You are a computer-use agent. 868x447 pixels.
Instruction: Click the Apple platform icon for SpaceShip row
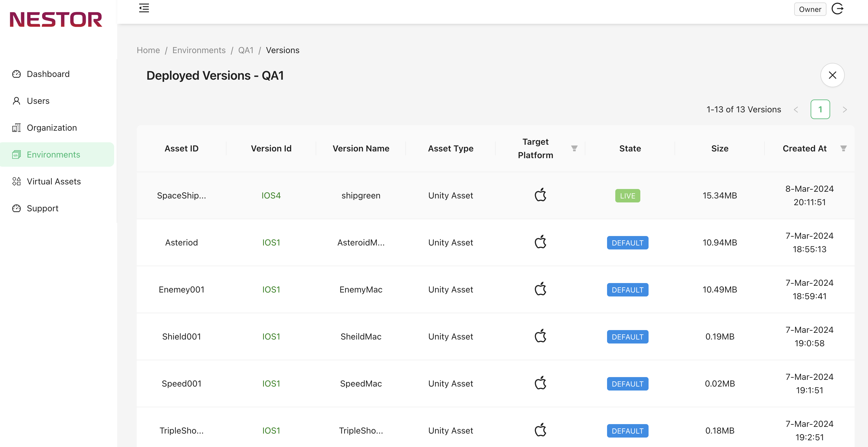[x=540, y=194]
